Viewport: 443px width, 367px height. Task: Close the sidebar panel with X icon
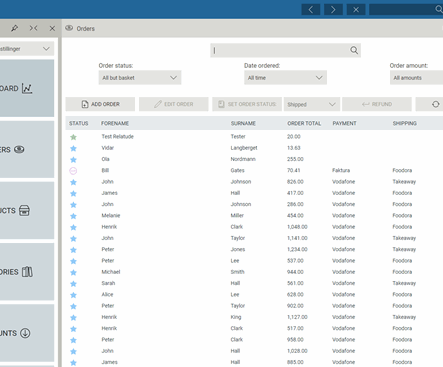(x=52, y=29)
